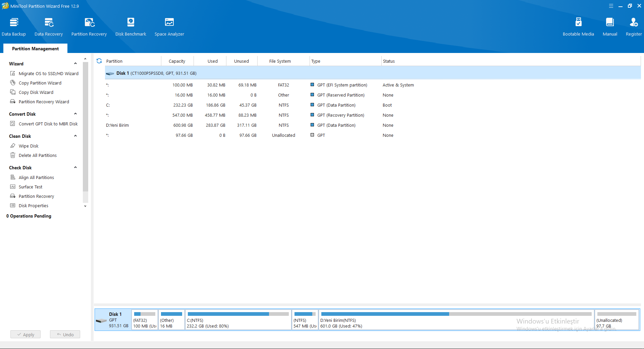Viewport: 644px width, 349px height.
Task: Select the Partition Management tab
Action: (x=35, y=49)
